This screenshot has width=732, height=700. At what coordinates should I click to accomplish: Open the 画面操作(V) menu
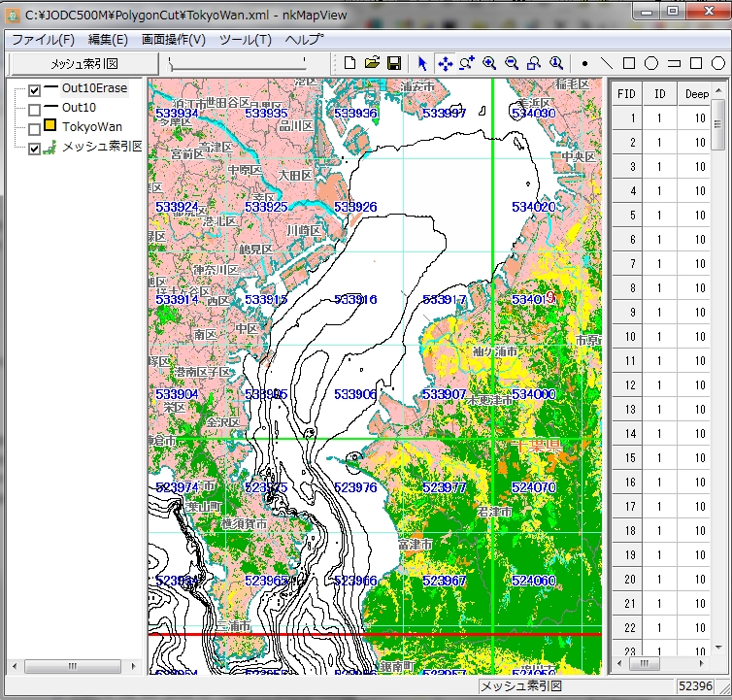pyautogui.click(x=173, y=40)
